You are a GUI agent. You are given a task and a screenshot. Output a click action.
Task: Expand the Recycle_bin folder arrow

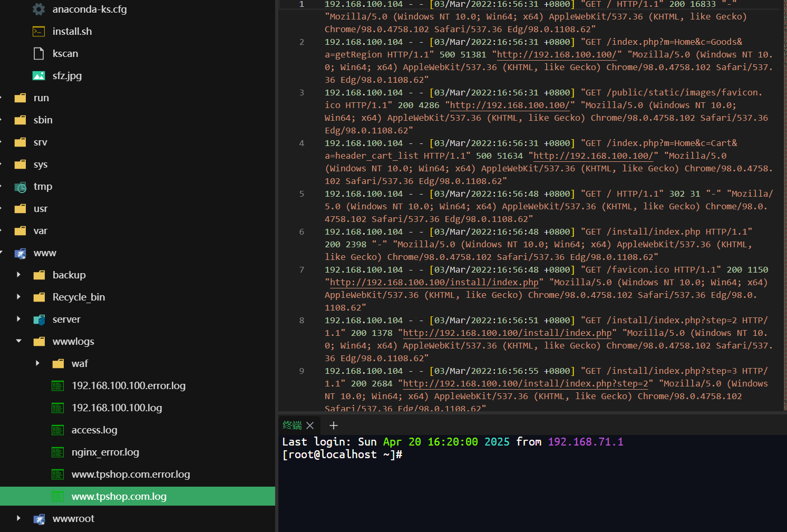click(19, 297)
